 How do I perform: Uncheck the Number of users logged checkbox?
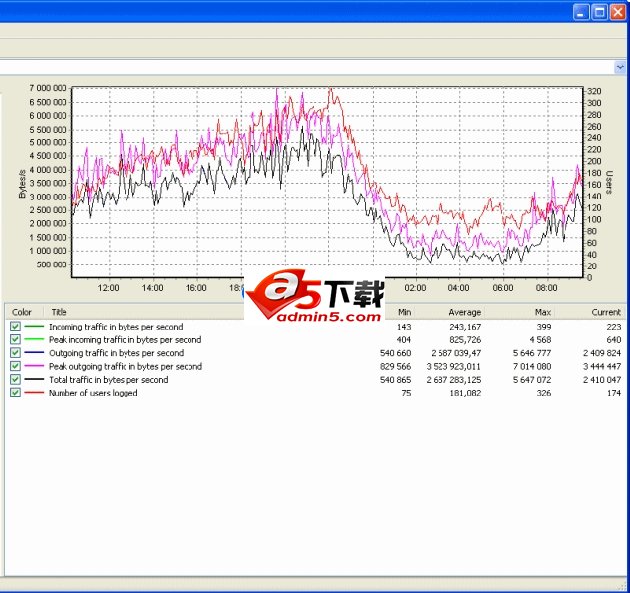[15, 393]
